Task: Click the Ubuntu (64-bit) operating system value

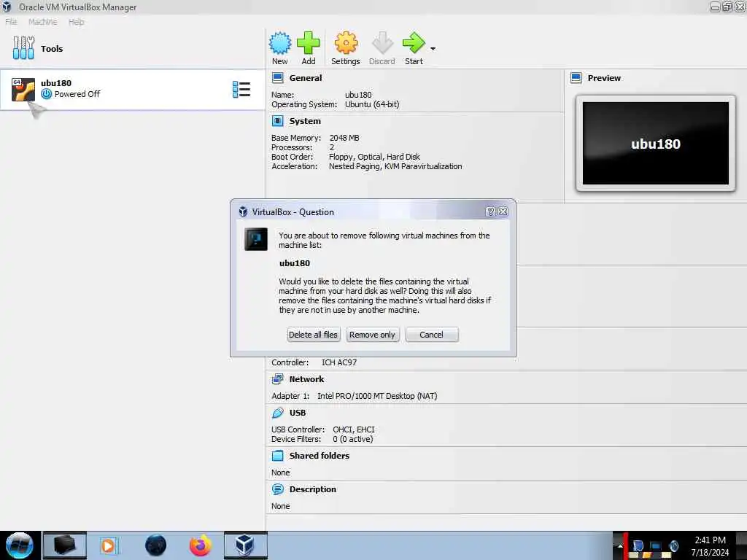Action: [x=372, y=104]
